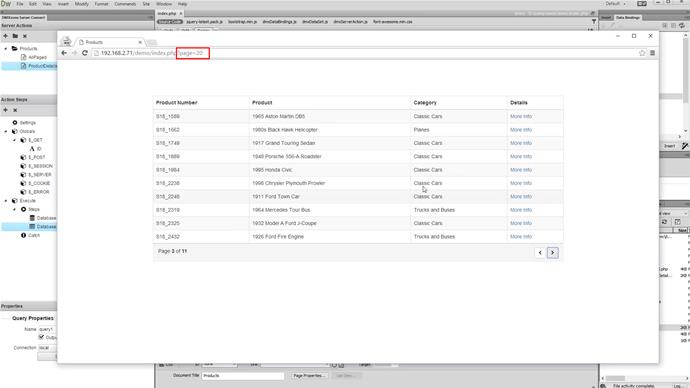Open More Info for 1980s Black Hawk Helicopter
This screenshot has width=690, height=388.
point(521,130)
